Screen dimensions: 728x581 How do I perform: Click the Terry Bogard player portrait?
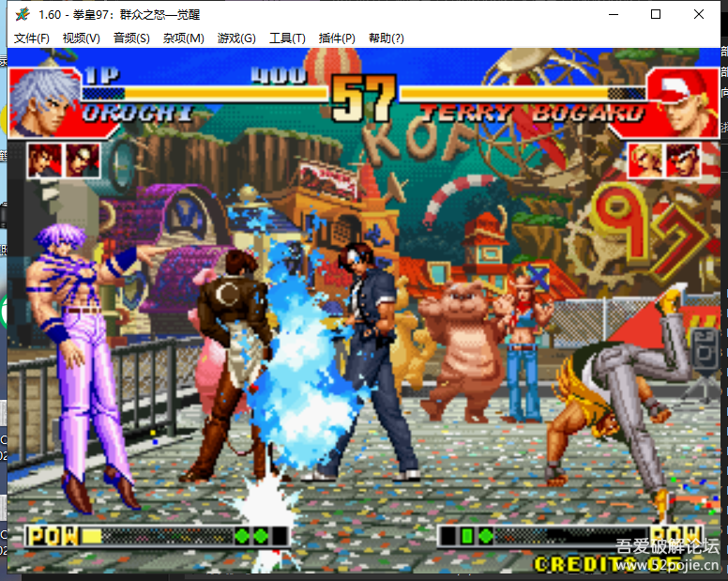tap(683, 102)
